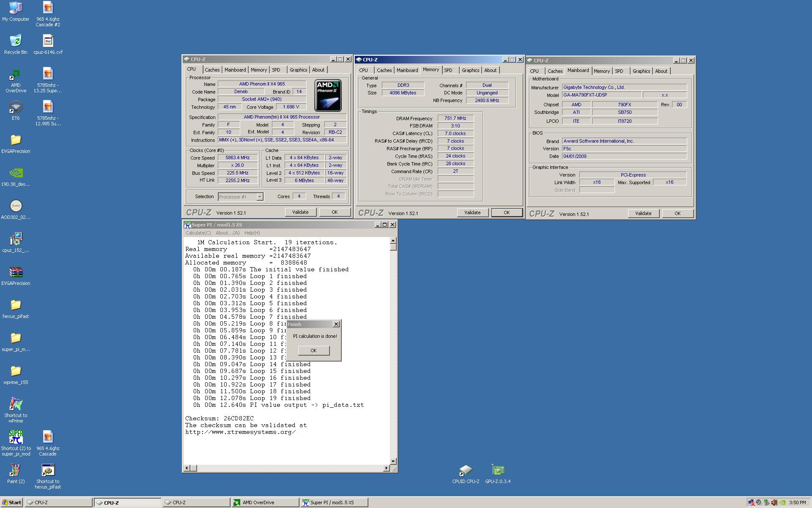
Task: Click Validate in the CPU tab window
Action: point(300,212)
